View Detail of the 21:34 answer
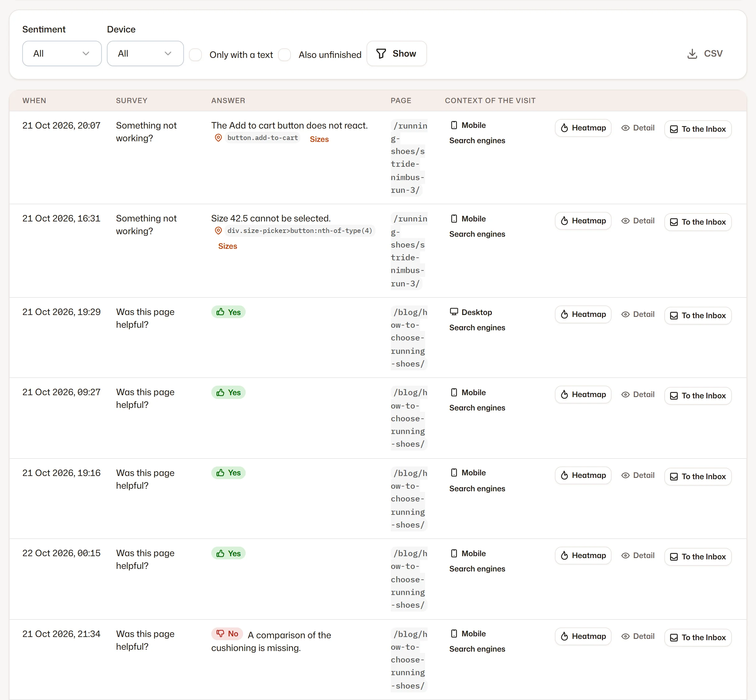Image resolution: width=756 pixels, height=700 pixels. click(638, 636)
